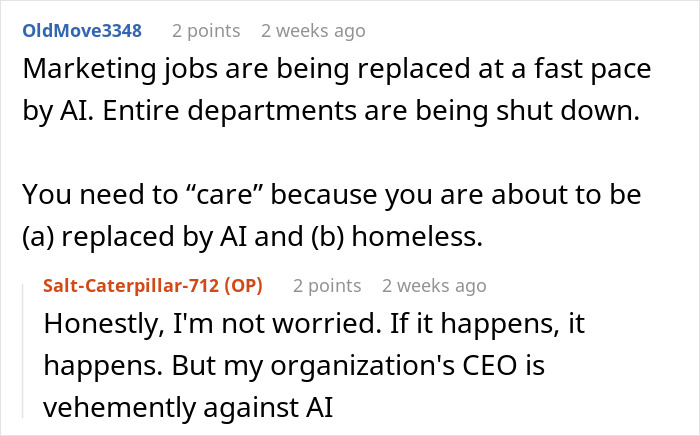Click the line '(a) replaced by AI and (b) homeless.'

(x=252, y=237)
